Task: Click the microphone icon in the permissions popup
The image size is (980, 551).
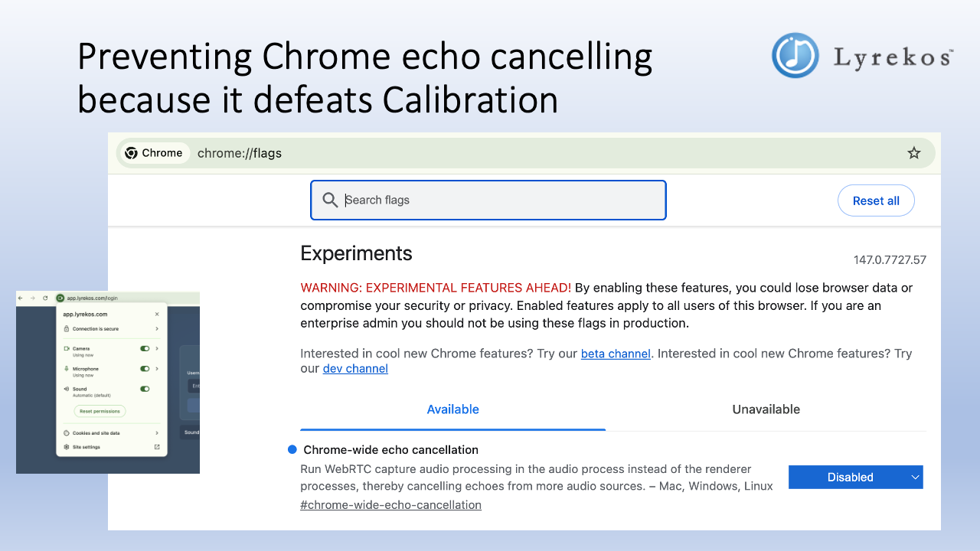Action: 67,369
